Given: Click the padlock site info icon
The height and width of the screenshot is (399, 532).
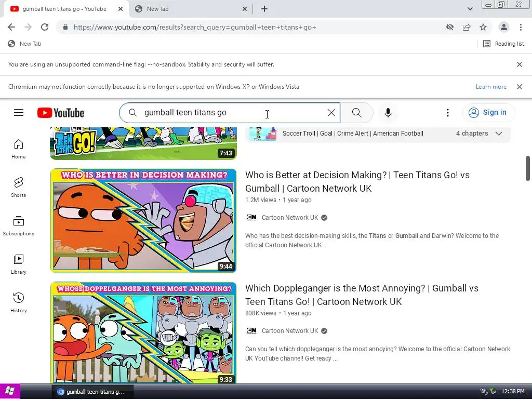Looking at the screenshot, I should (65, 27).
